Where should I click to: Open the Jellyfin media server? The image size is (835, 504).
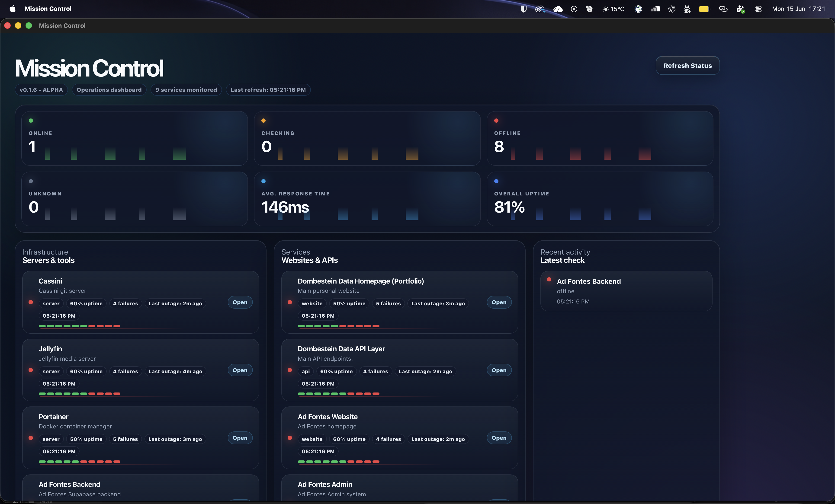click(240, 370)
